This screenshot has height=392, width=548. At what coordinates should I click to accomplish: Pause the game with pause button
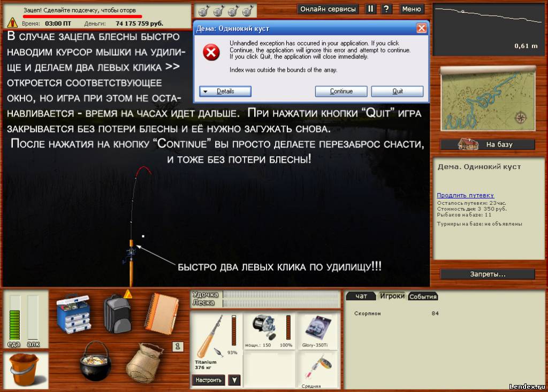371,9
